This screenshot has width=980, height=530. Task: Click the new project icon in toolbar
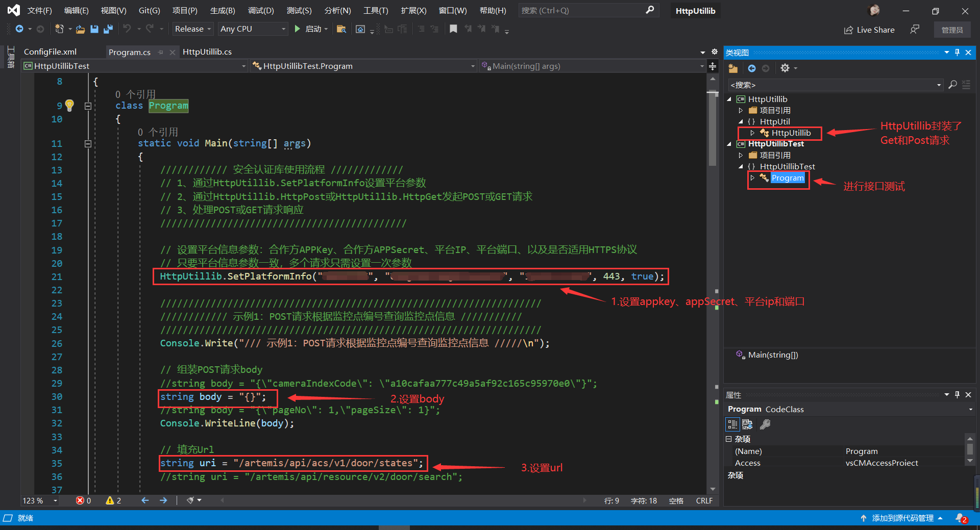point(59,29)
